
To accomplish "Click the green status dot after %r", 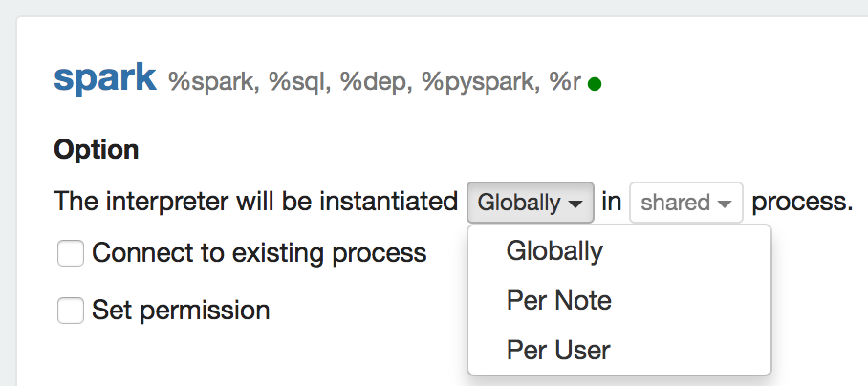I will click(595, 84).
